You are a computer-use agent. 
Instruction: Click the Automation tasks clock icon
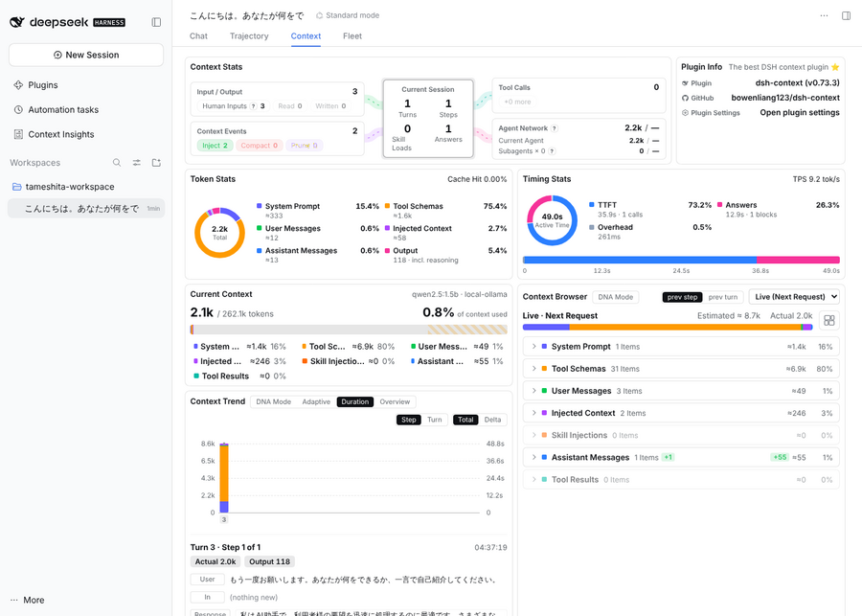coord(18,109)
